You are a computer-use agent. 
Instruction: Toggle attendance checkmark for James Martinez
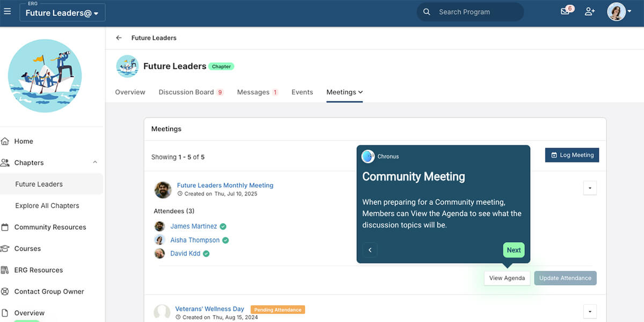[x=223, y=226]
